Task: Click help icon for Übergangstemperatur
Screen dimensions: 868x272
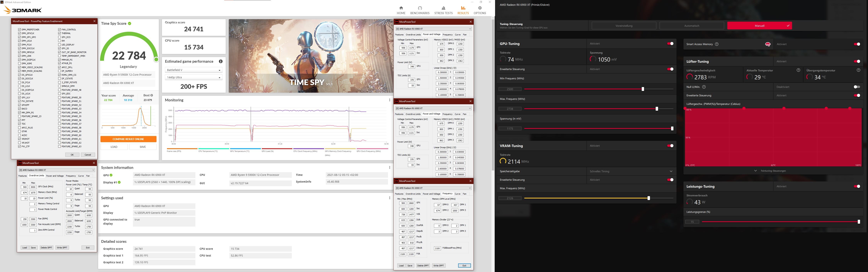Action: tap(858, 70)
